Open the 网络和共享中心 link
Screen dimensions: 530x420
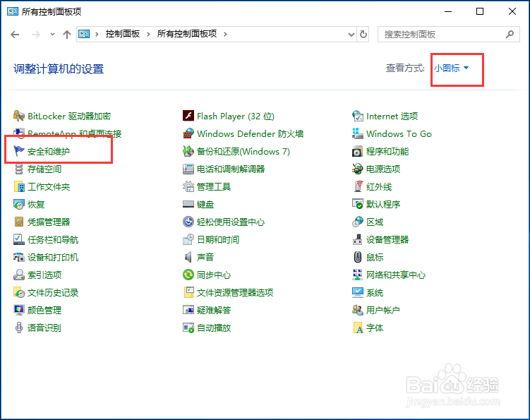click(x=396, y=275)
